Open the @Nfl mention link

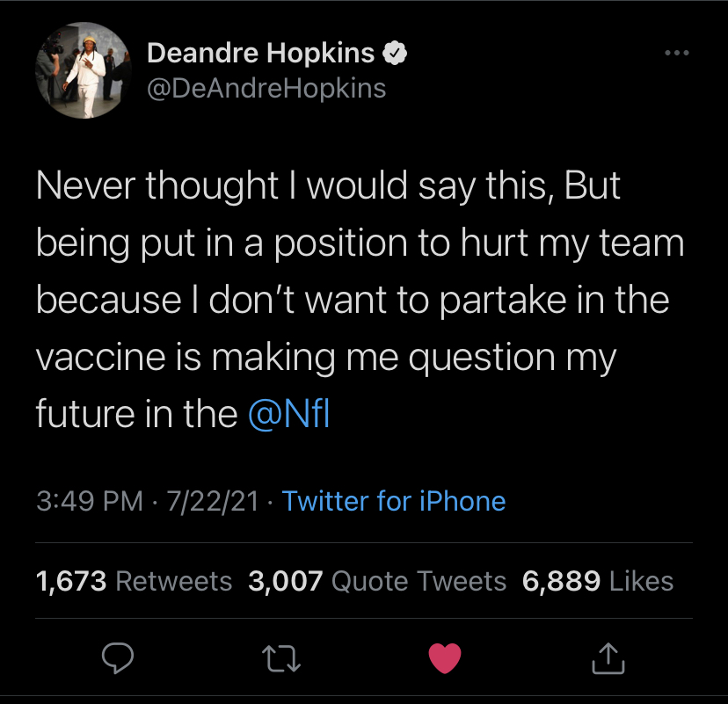coord(289,414)
